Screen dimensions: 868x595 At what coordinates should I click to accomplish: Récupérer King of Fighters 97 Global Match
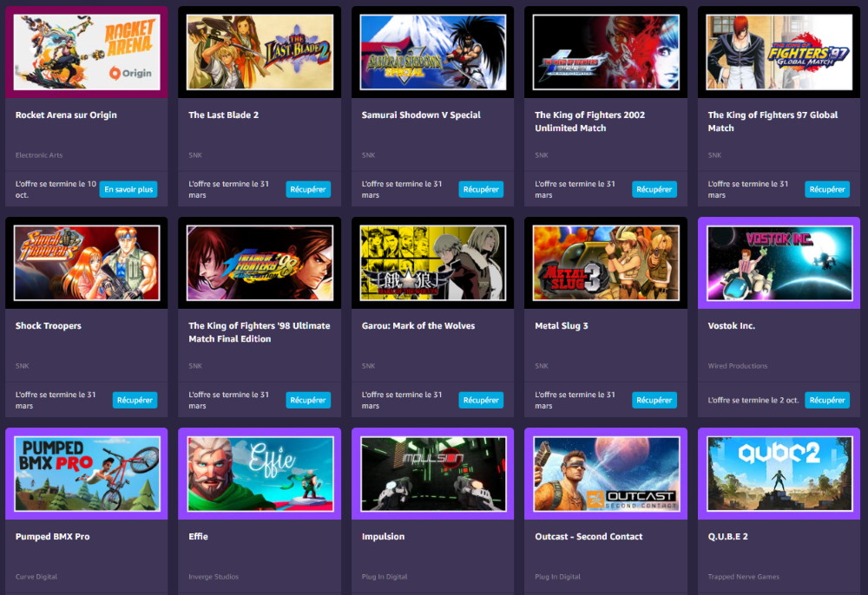coord(827,189)
